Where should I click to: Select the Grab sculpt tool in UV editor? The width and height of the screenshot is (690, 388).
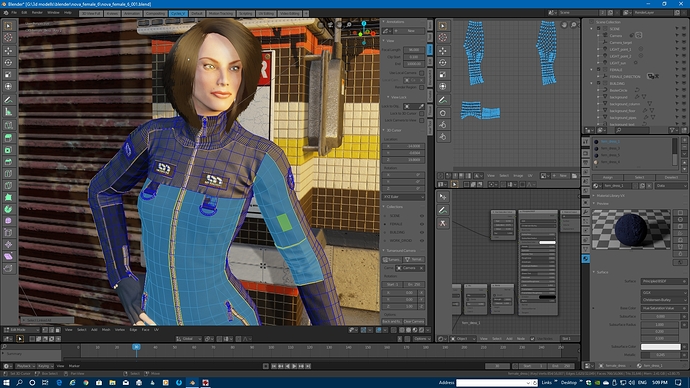(443, 113)
